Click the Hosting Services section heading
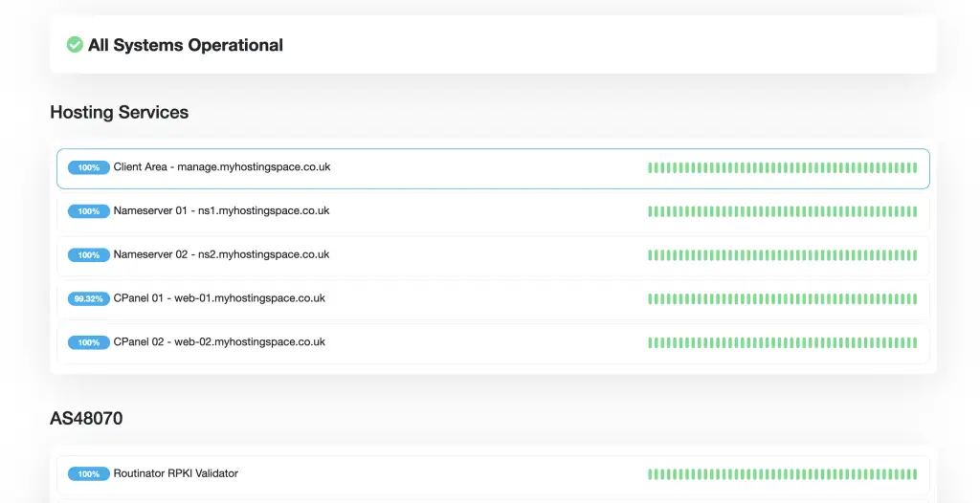 pyautogui.click(x=120, y=113)
